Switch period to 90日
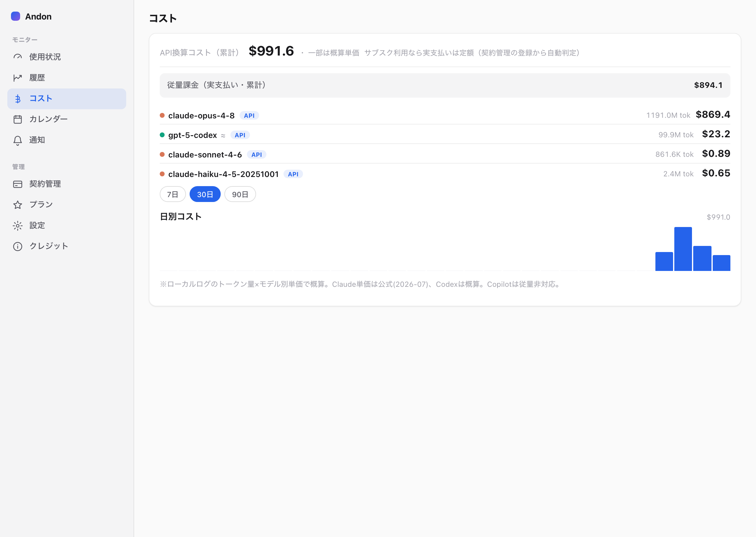The width and height of the screenshot is (756, 537). point(240,194)
